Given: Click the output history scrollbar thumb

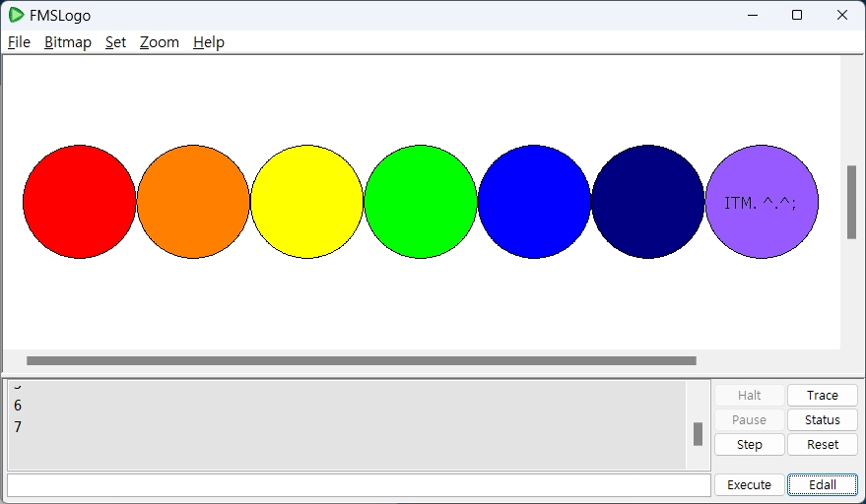Looking at the screenshot, I should tap(698, 434).
